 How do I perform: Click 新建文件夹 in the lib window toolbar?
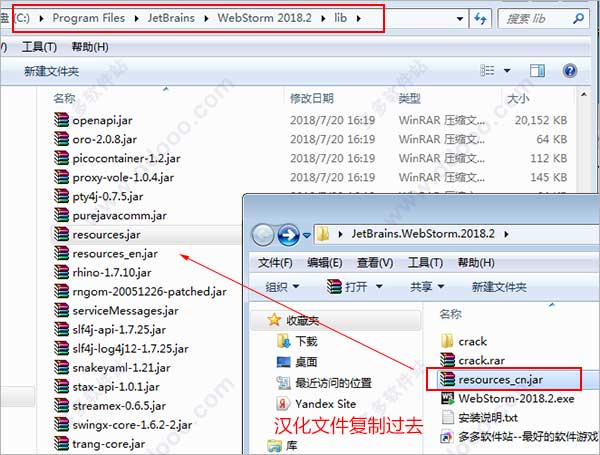[52, 71]
